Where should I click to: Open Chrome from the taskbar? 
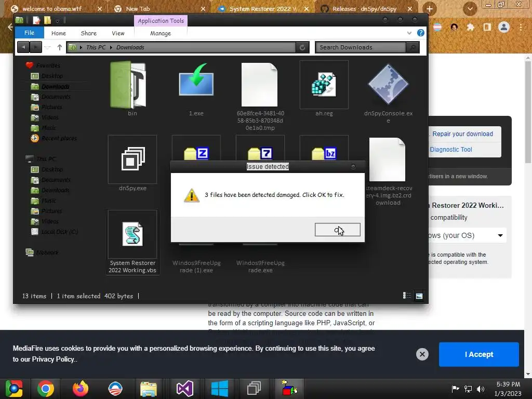[x=46, y=389]
